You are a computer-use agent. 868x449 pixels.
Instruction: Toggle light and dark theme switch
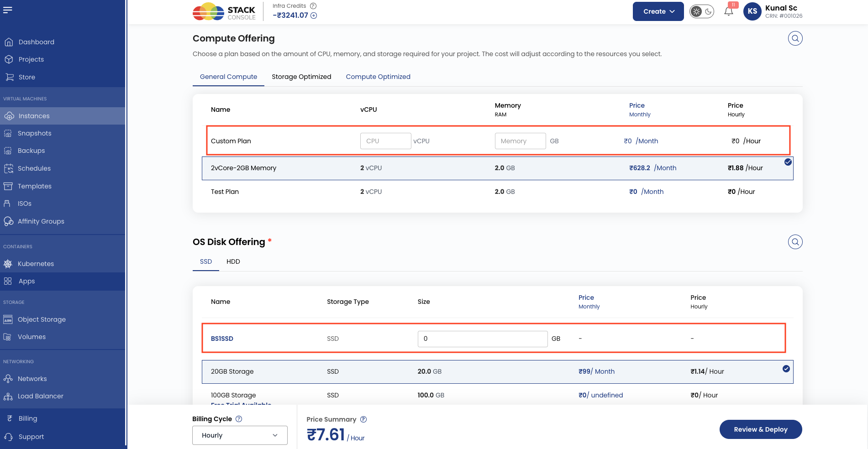[x=702, y=11]
